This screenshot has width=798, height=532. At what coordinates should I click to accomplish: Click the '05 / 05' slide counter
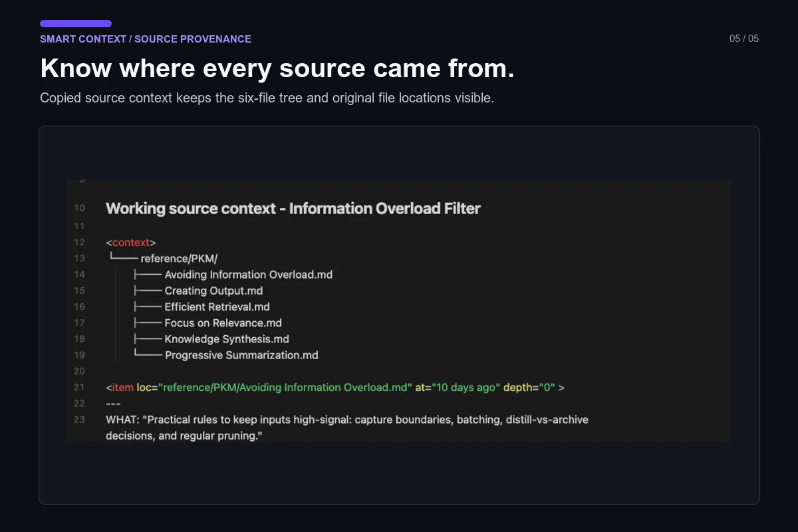click(x=744, y=39)
